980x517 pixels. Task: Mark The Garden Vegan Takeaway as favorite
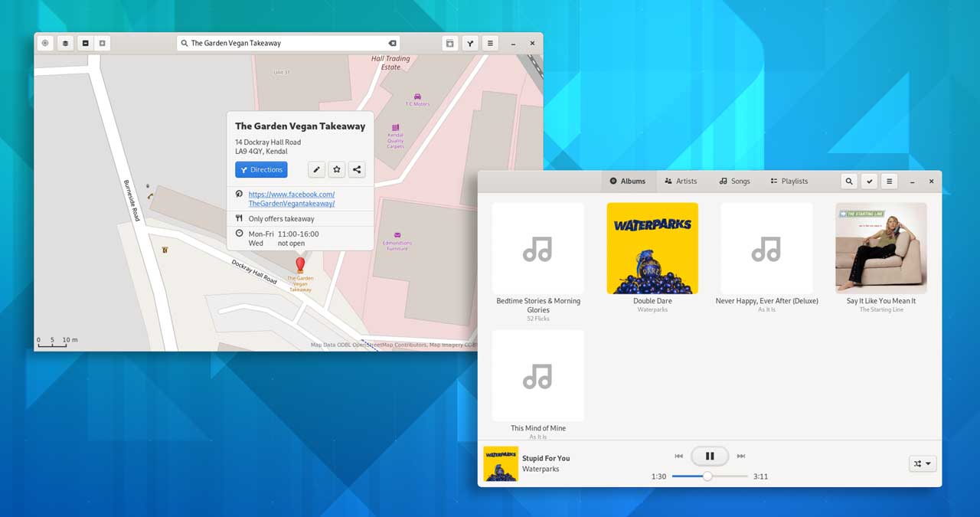[x=336, y=170]
